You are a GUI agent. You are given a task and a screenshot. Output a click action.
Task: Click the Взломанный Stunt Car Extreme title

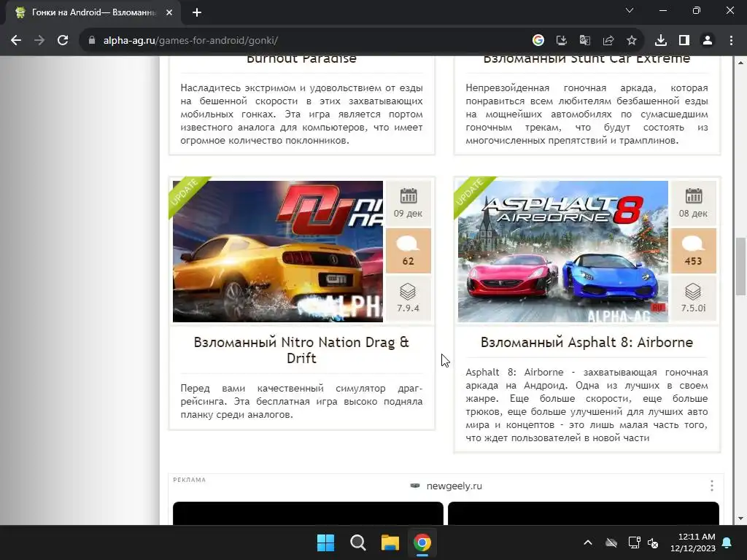(x=587, y=59)
